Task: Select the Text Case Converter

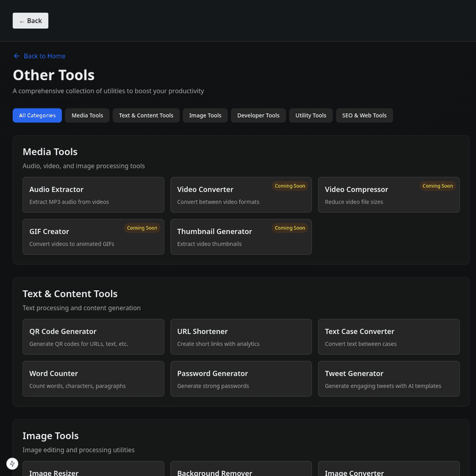Action: point(389,337)
